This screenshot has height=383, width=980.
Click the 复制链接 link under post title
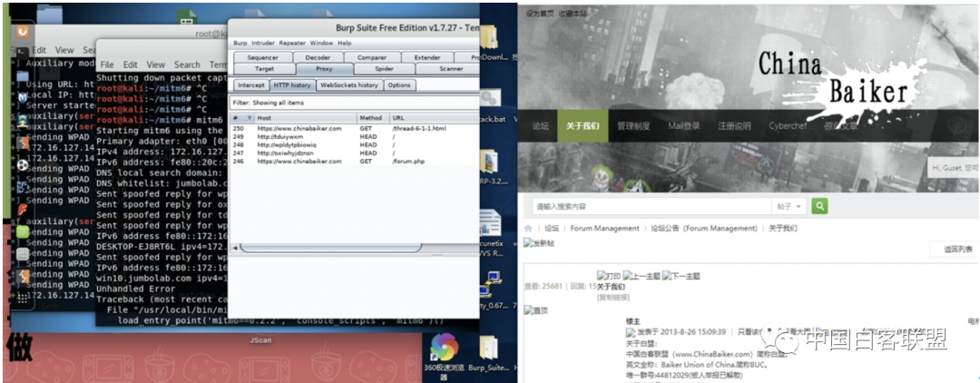tap(613, 298)
